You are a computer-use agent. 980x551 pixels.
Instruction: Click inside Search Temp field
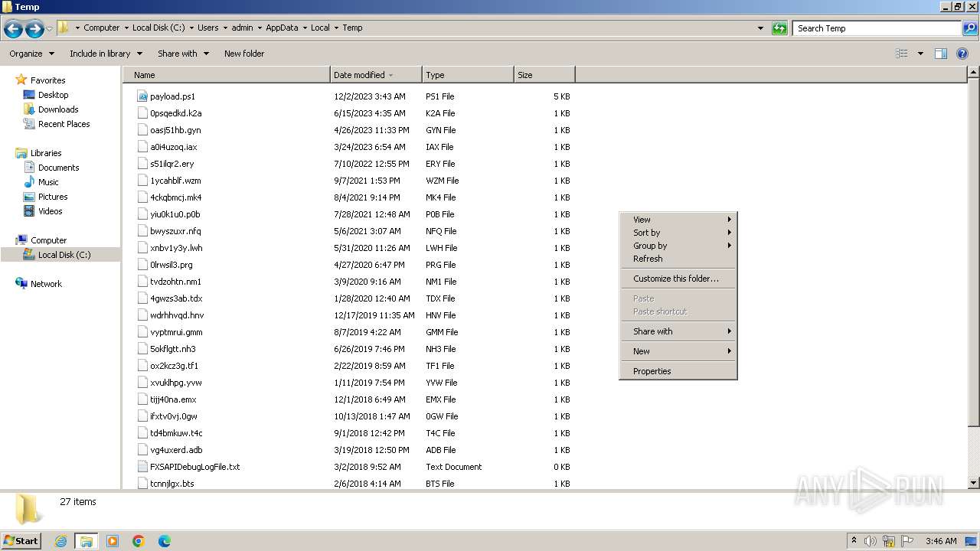coord(877,28)
